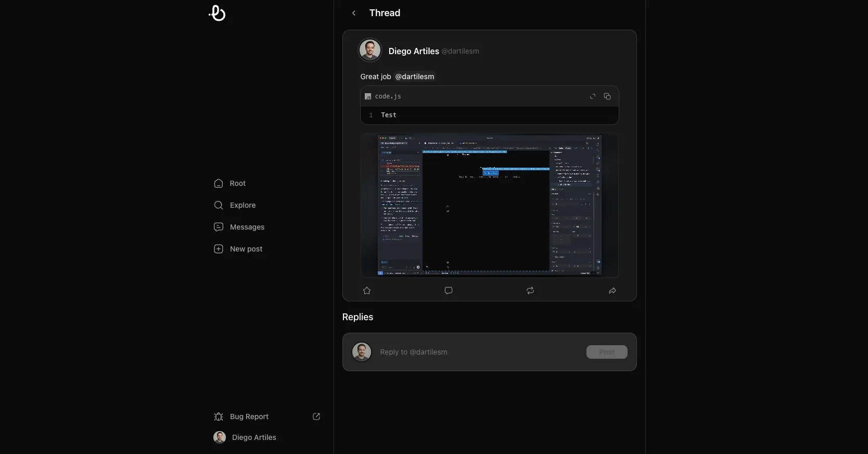Repost using the repost arrows icon
Viewport: 868px width, 454px height.
[x=530, y=291]
